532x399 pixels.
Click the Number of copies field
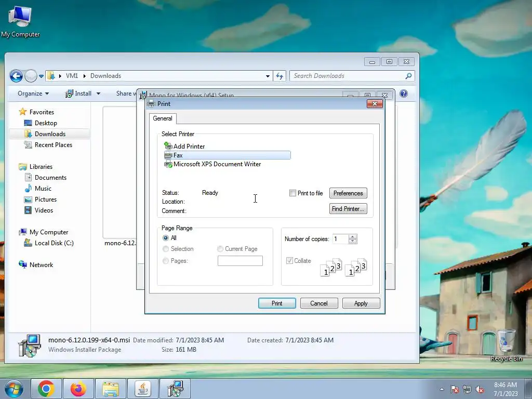341,239
